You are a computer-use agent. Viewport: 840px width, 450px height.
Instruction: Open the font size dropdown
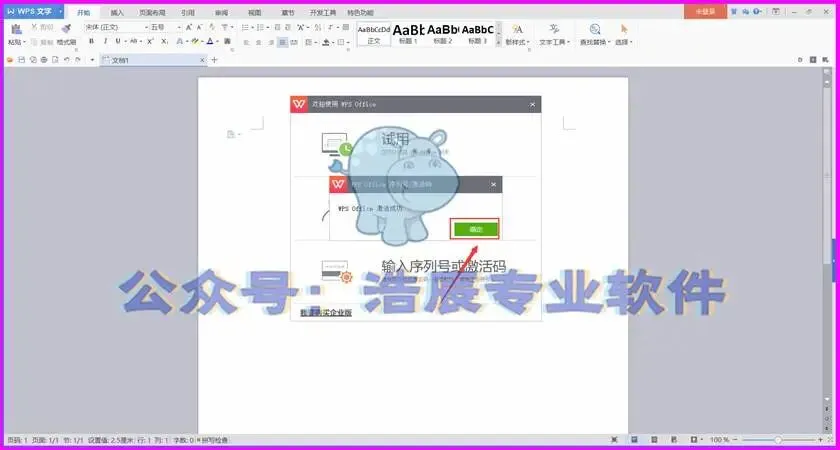pos(177,27)
